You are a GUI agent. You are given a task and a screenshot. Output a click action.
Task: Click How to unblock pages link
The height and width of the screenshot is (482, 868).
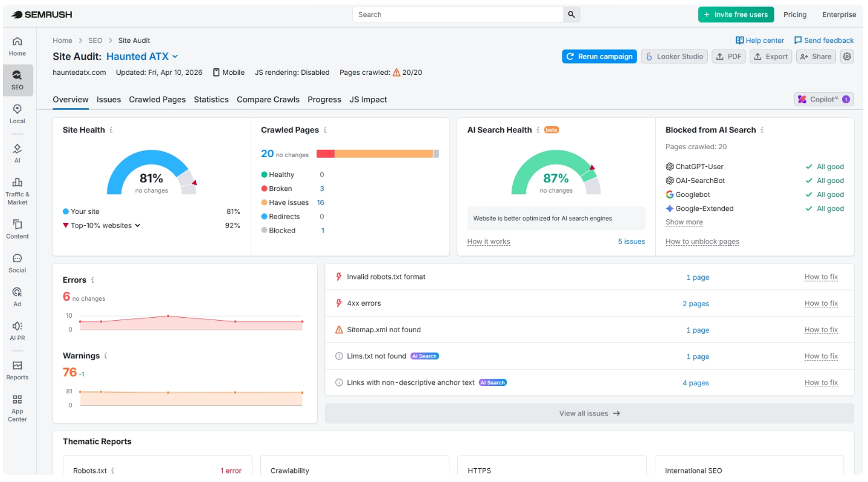tap(702, 242)
